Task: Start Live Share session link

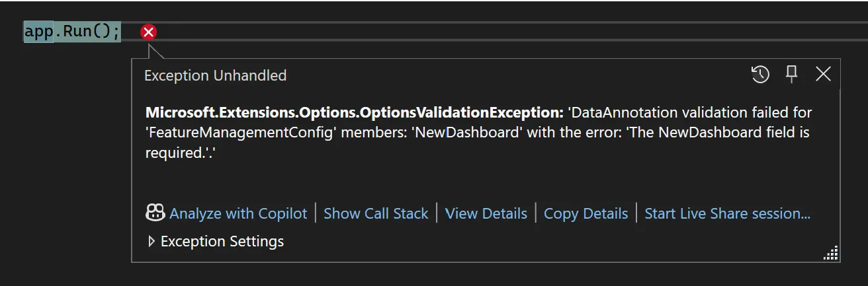Action: pyautogui.click(x=727, y=213)
